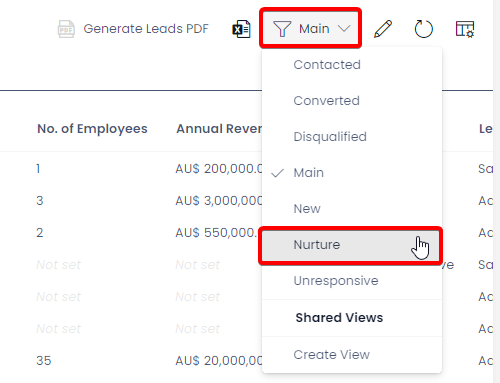This screenshot has width=500, height=383.
Task: Choose the Nurture view
Action: (x=352, y=245)
